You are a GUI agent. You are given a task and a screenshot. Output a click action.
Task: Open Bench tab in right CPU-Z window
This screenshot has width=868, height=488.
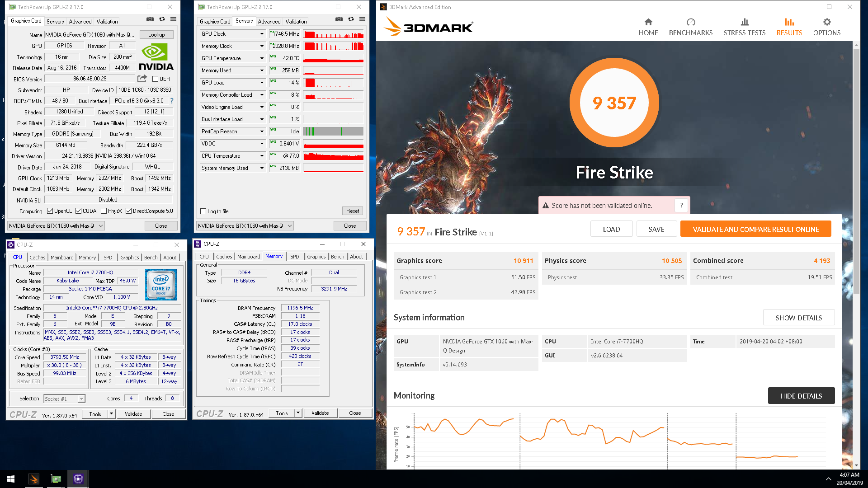(x=338, y=257)
